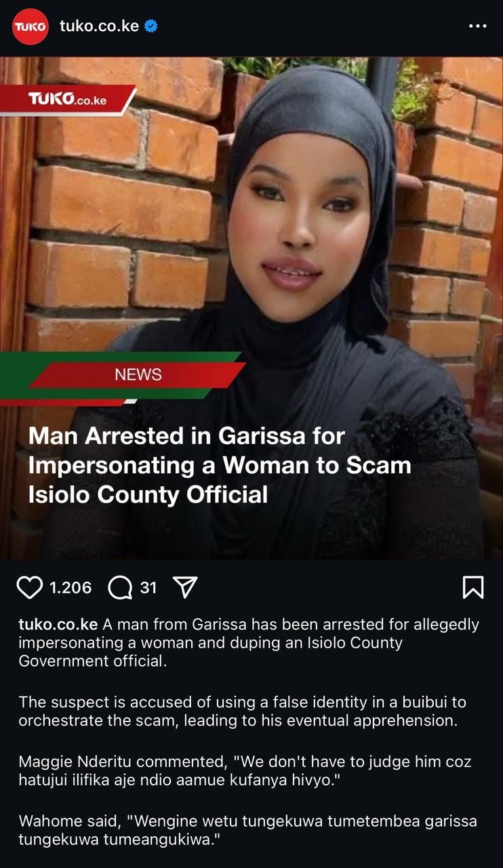The width and height of the screenshot is (503, 868).
Task: Tap the red NEWS banner label
Action: coord(138,374)
